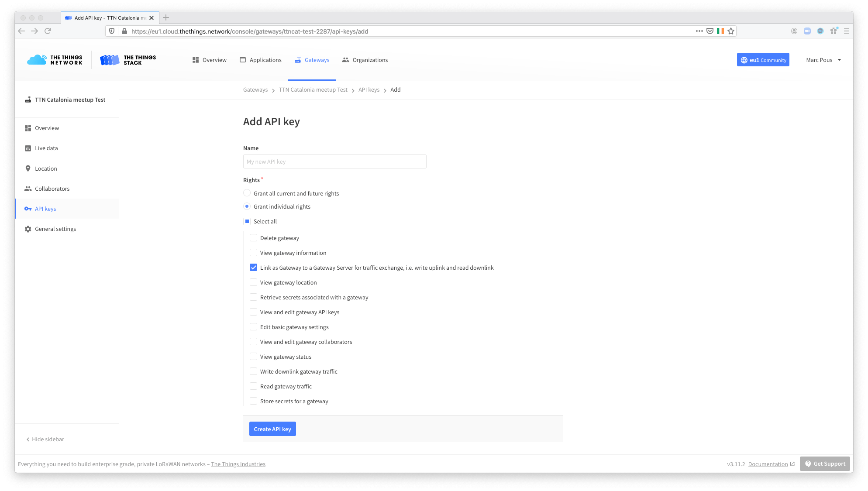868x491 pixels.
Task: Click the Create API key button
Action: 272,429
